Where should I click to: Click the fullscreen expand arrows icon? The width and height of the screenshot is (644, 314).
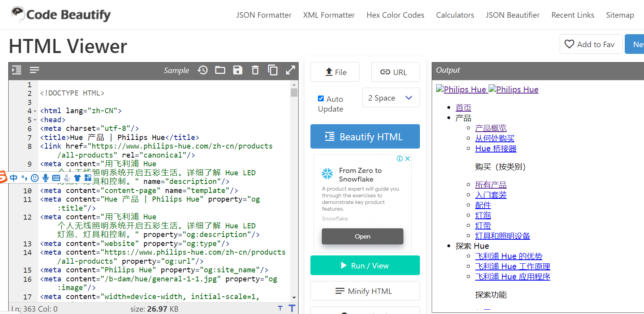[290, 70]
